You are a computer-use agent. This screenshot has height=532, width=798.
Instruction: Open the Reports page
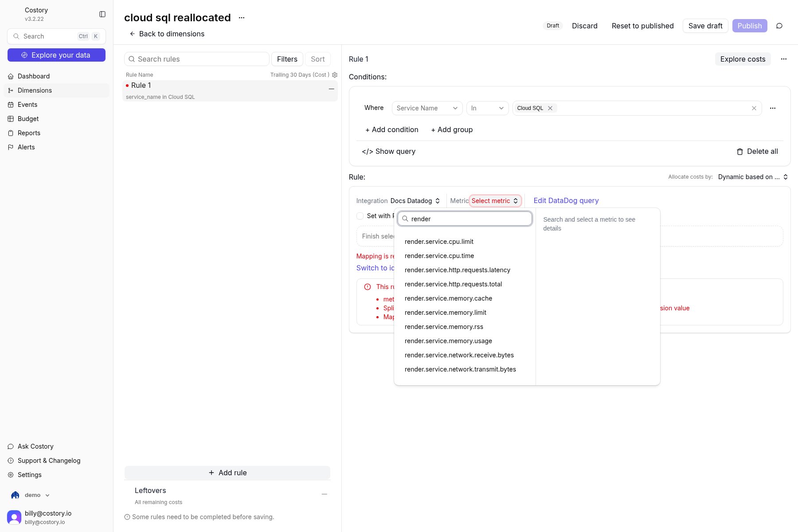tap(57, 133)
